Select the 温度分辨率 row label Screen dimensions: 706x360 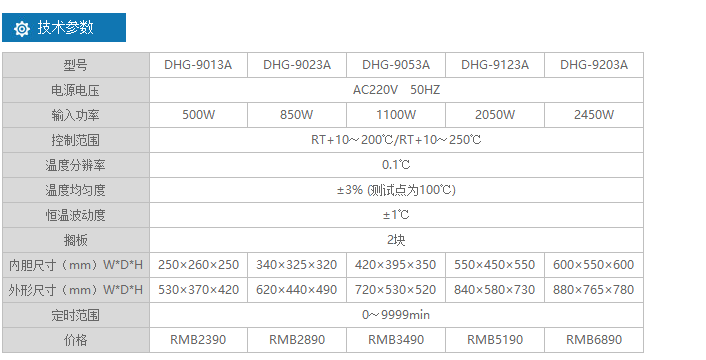[x=76, y=165]
